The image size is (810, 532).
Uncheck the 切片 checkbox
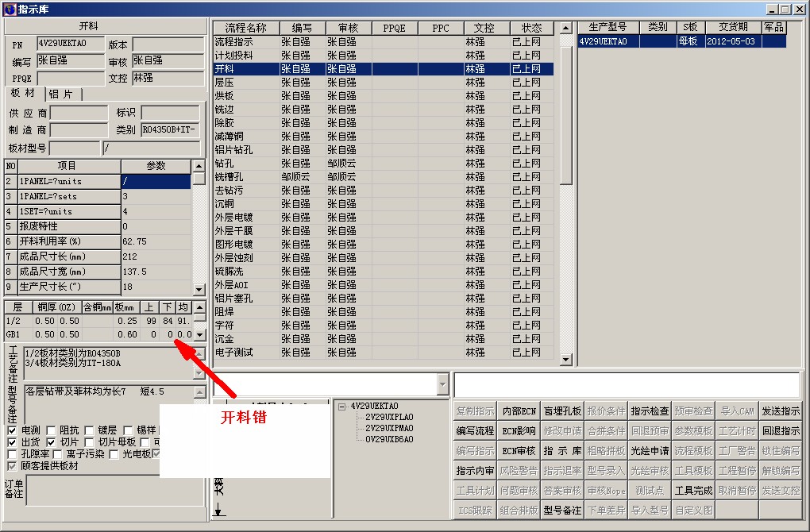point(51,442)
